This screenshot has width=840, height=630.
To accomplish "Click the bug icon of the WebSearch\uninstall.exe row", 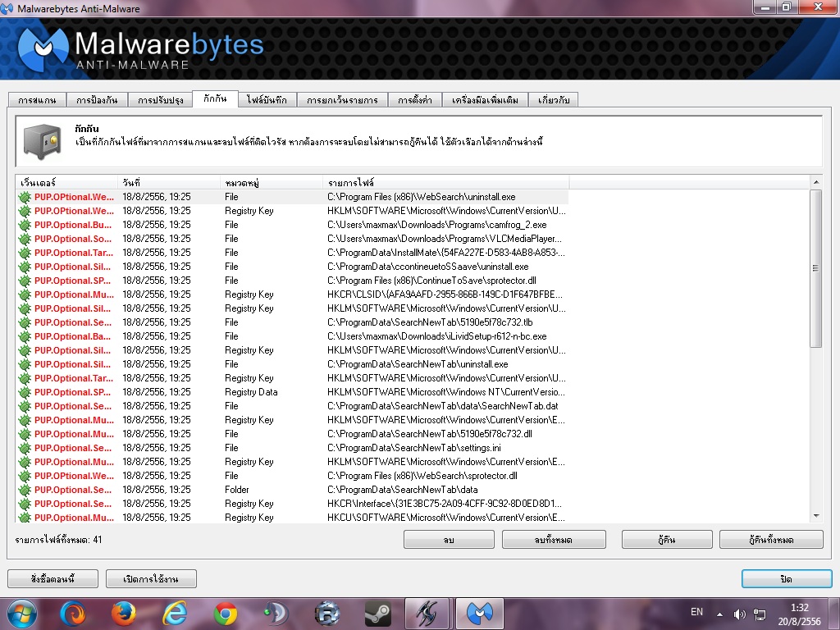I will pos(24,197).
